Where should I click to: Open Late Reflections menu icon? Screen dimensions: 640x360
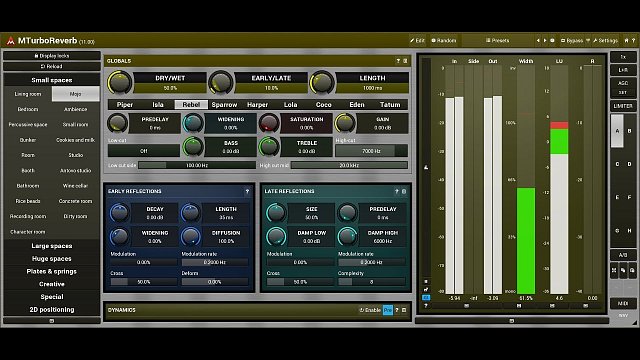click(404, 191)
